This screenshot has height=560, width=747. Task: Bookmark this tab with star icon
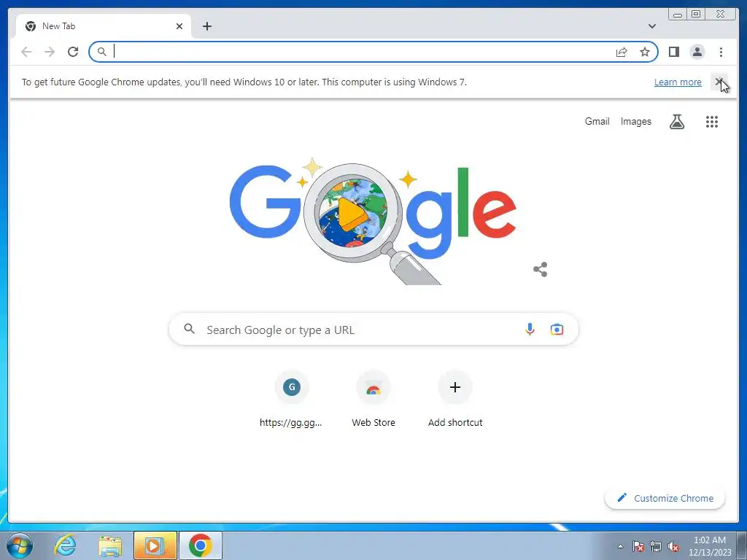645,52
